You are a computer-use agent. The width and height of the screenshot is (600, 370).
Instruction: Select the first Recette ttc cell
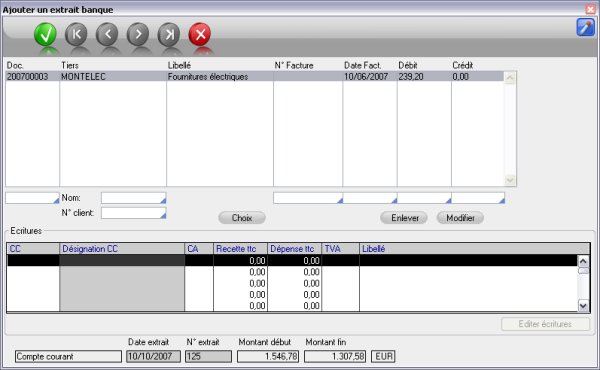240,261
